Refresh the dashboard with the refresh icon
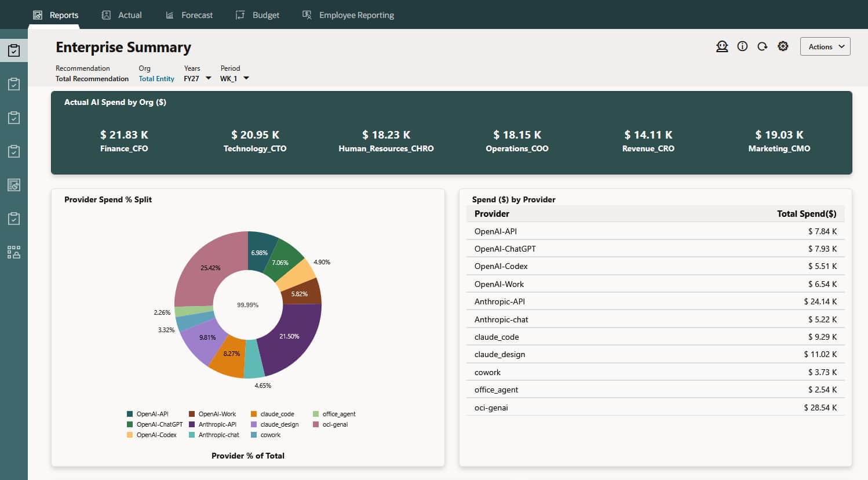Screen dimensions: 868x480 coord(763,46)
